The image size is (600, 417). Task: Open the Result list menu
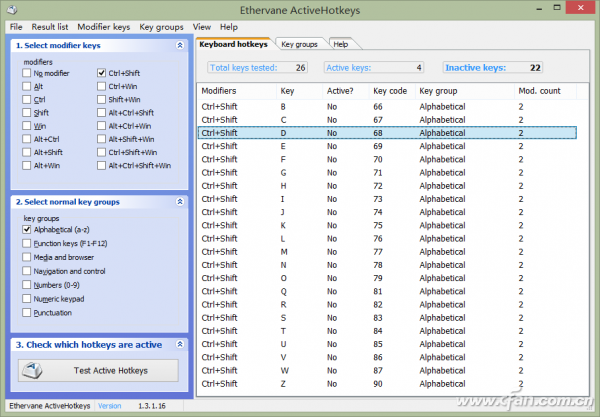[51, 26]
